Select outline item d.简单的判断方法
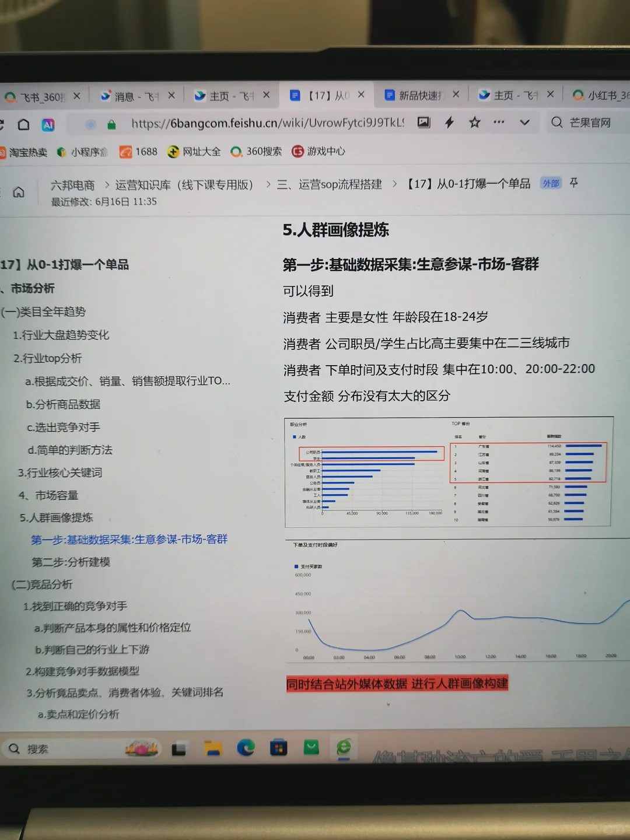The width and height of the screenshot is (630, 840). (x=70, y=450)
